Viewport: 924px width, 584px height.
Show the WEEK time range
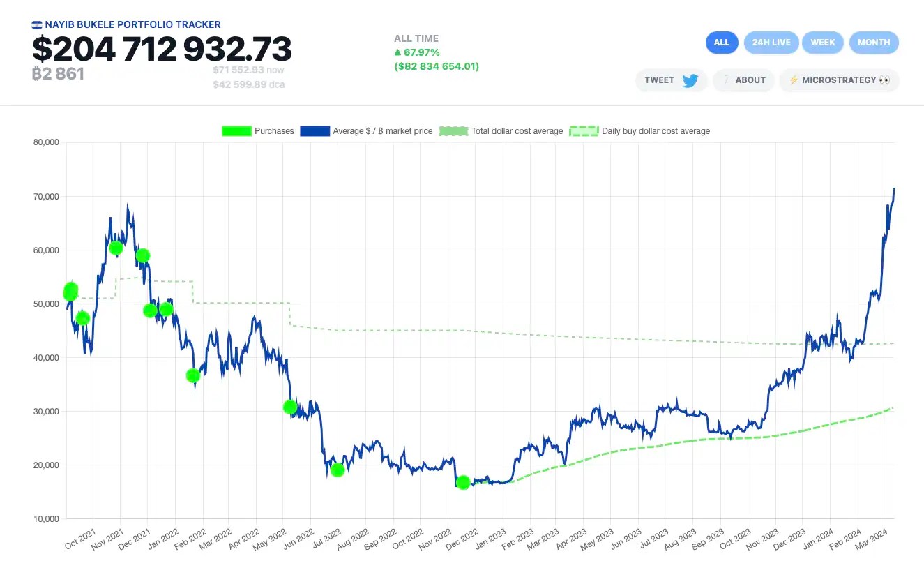[823, 43]
